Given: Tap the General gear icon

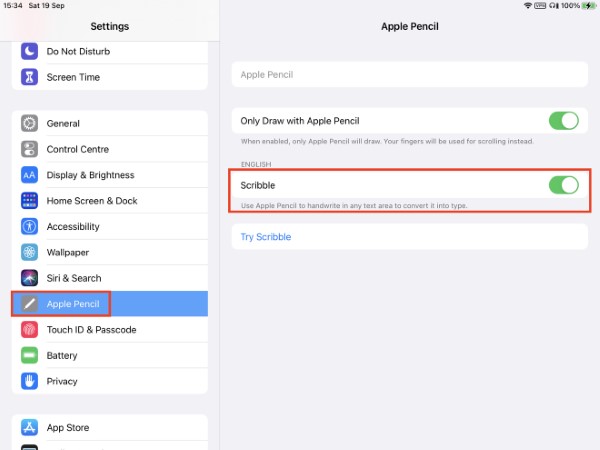Looking at the screenshot, I should click(29, 124).
